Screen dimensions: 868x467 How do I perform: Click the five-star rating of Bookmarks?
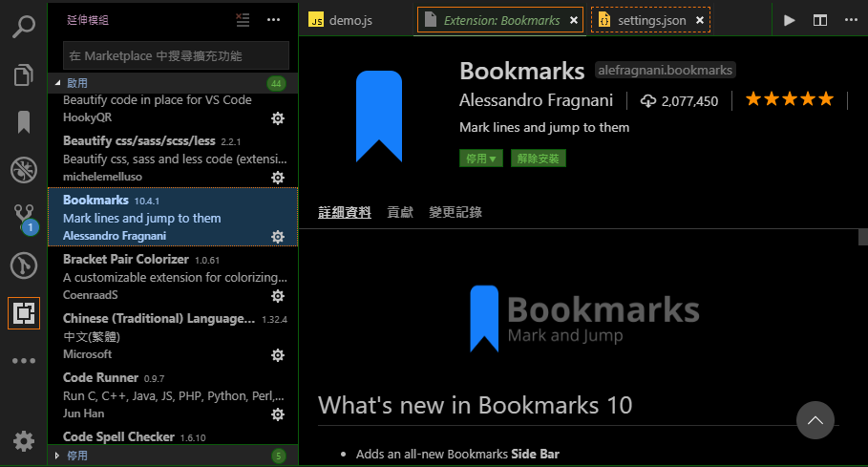pos(790,99)
